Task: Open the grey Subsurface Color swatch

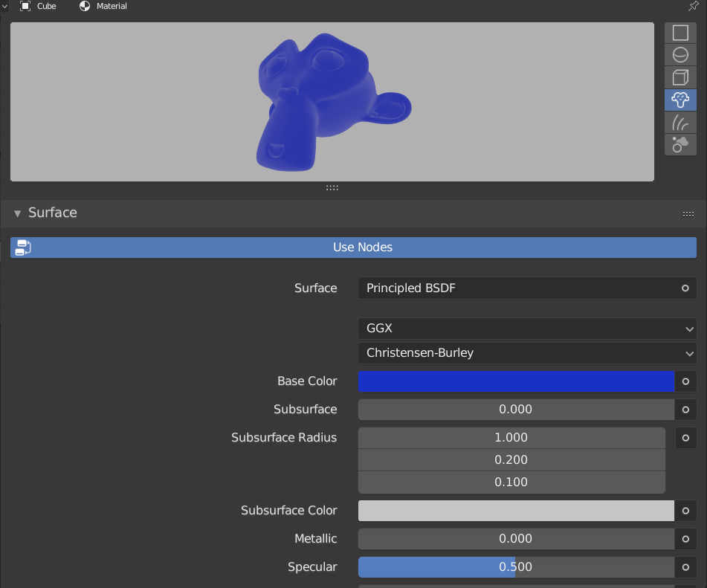Action: tap(516, 511)
